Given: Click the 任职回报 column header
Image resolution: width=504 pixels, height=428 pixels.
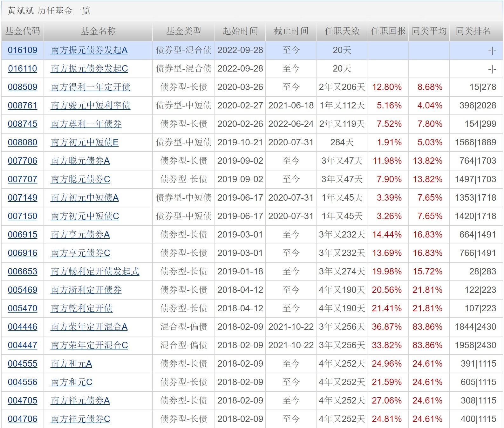Looking at the screenshot, I should pos(388,31).
